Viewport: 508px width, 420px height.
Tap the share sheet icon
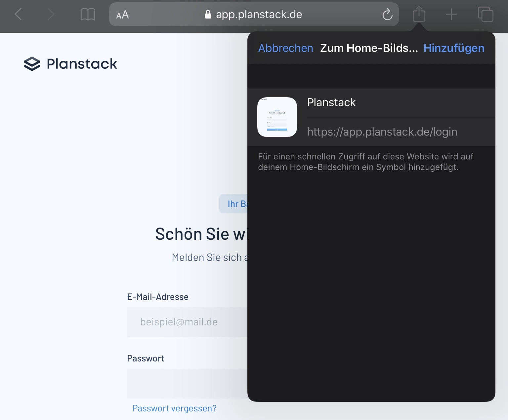(x=419, y=14)
